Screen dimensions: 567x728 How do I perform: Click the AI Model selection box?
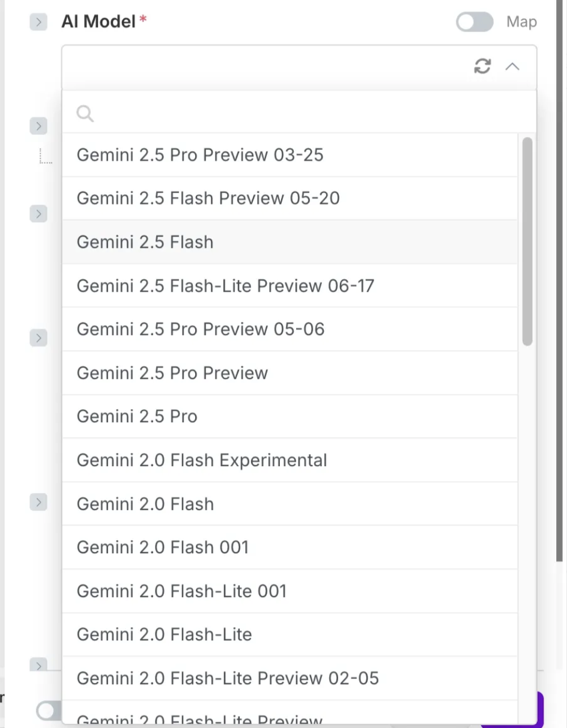click(x=264, y=67)
